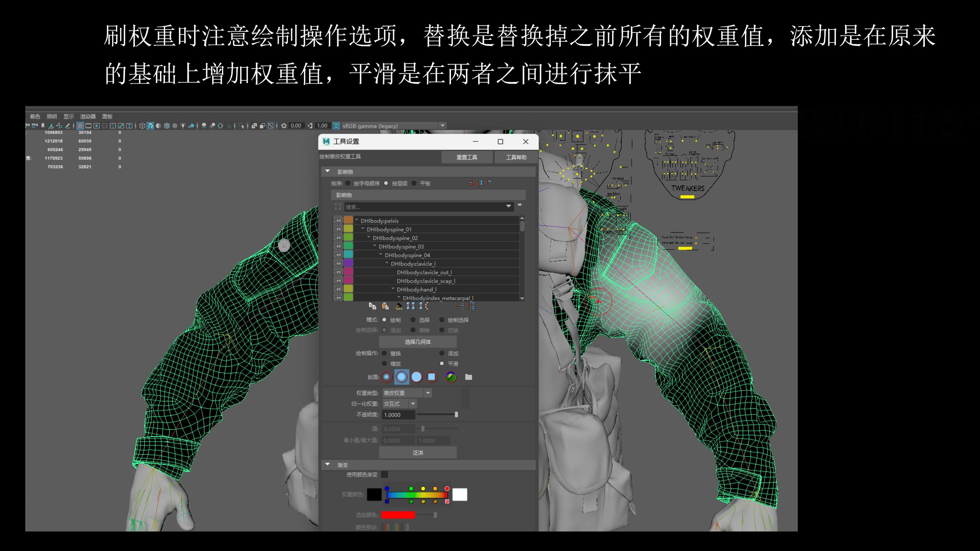Click the red circular arrow icon by sort options
The height and width of the screenshot is (551, 980).
point(471,183)
